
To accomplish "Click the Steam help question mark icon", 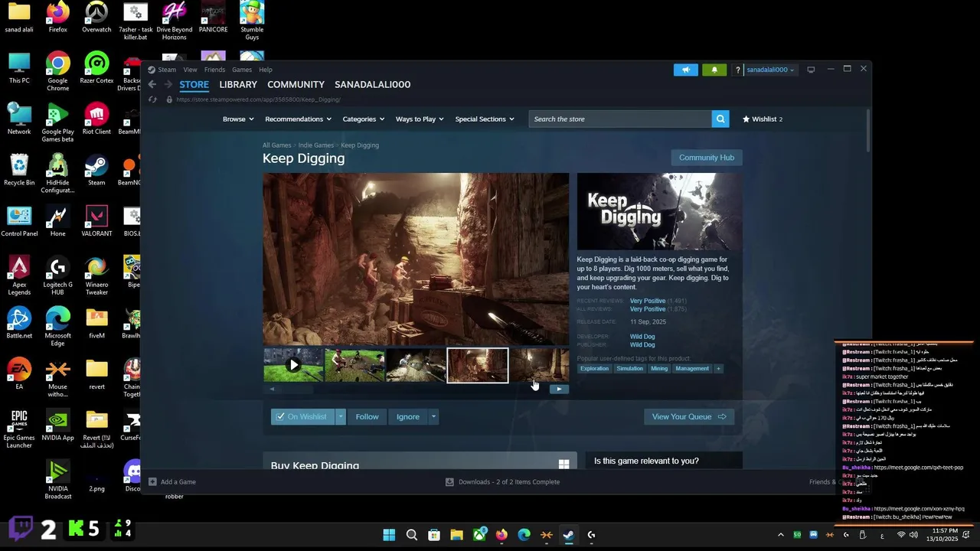I will (737, 70).
